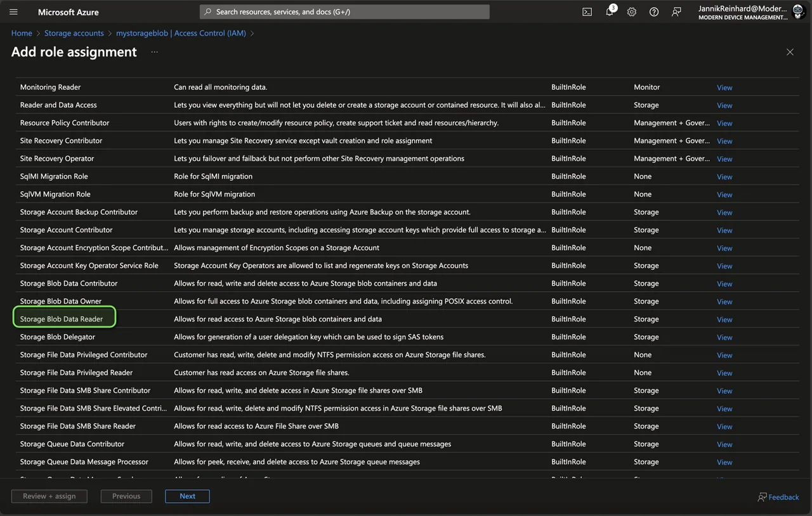Click the Next button

point(187,496)
